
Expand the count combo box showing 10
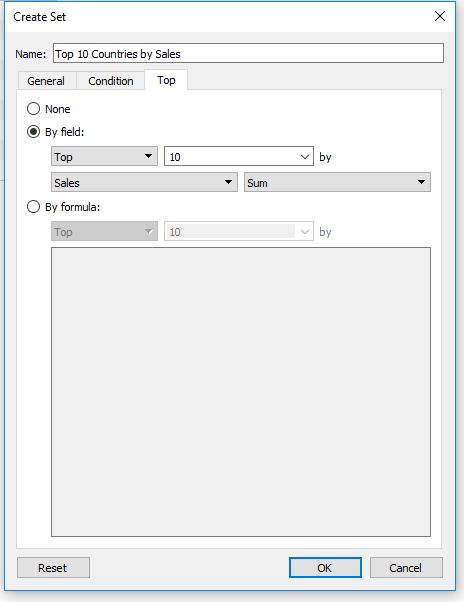239,156
